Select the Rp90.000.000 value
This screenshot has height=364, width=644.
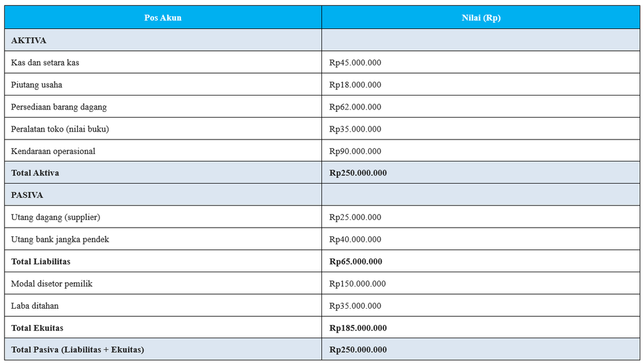click(x=355, y=152)
